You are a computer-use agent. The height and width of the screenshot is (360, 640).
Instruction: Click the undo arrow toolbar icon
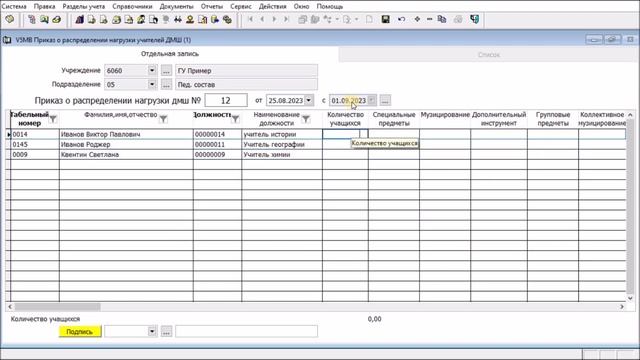[x=401, y=19]
